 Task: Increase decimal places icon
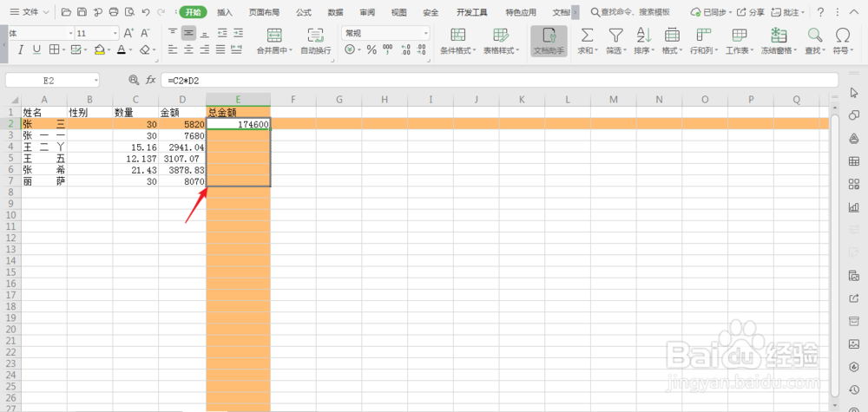click(x=405, y=49)
